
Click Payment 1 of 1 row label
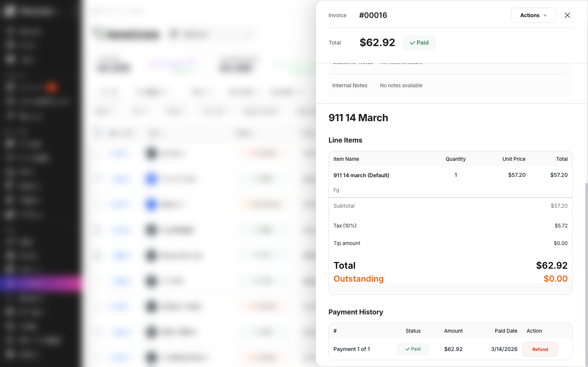(351, 349)
